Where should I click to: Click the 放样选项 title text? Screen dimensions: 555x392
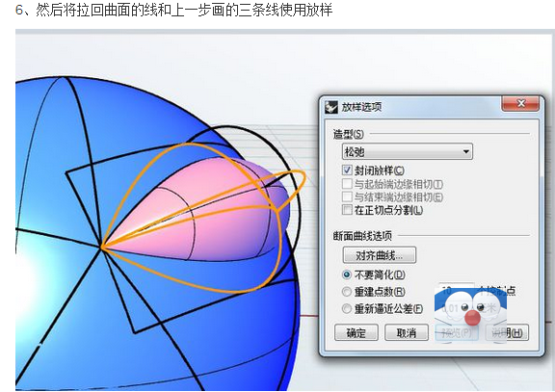point(361,107)
